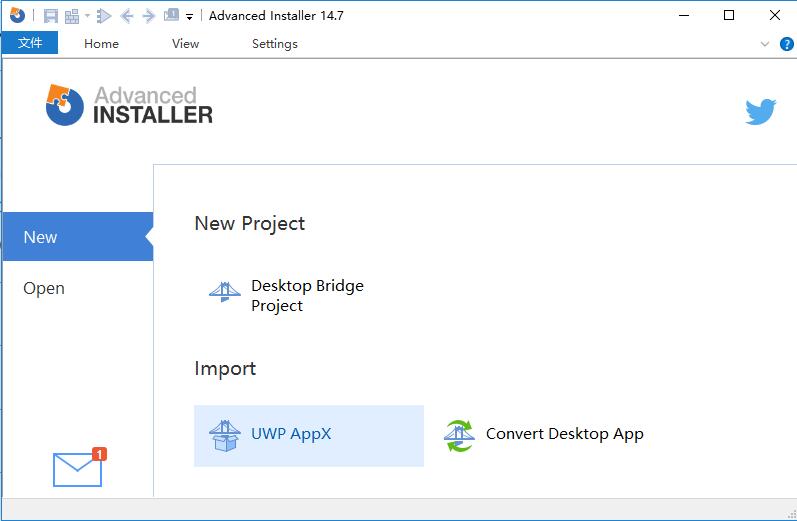Viewport: 797px width, 521px height.
Task: Click the UWP AppX bridge-and-box icon
Action: 224,436
